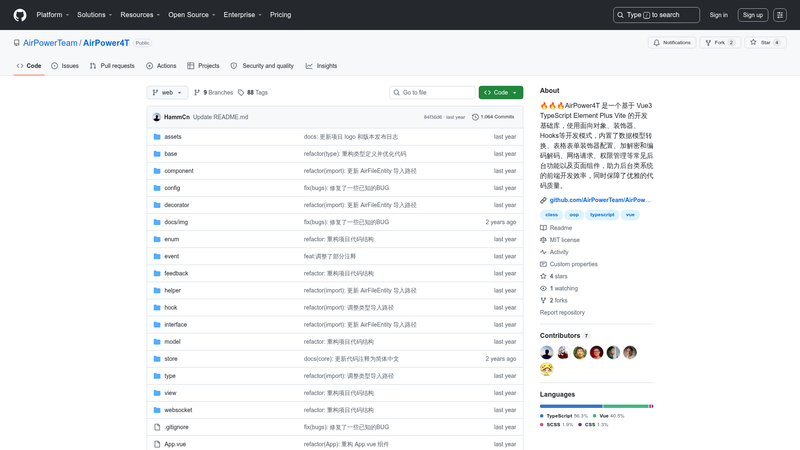
Task: Click the branches icon beside 9 Branches
Action: point(197,92)
